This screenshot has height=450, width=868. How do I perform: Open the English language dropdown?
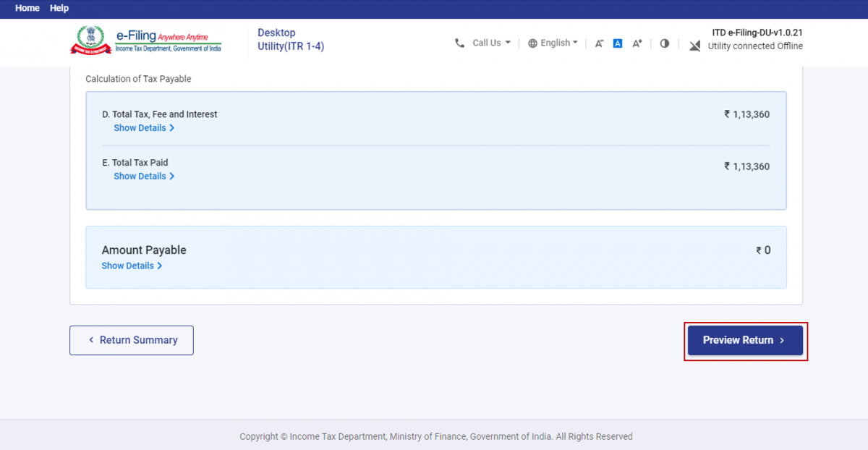[x=556, y=43]
